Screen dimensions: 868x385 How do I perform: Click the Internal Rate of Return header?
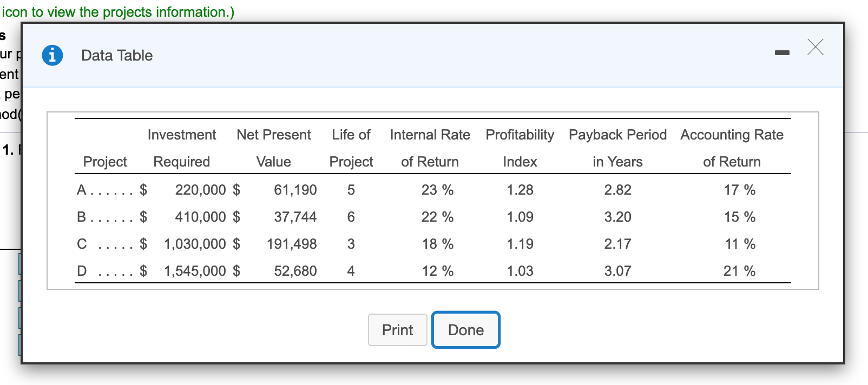[x=430, y=148]
